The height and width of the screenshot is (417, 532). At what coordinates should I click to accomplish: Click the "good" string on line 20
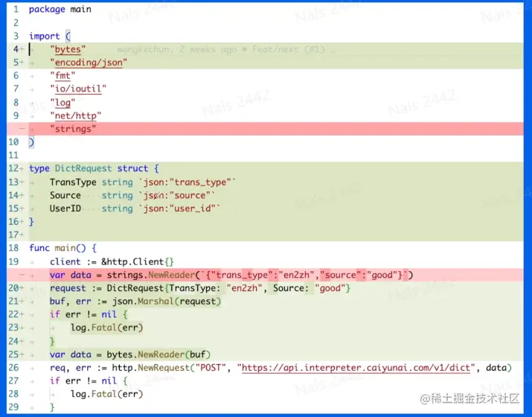(330, 288)
